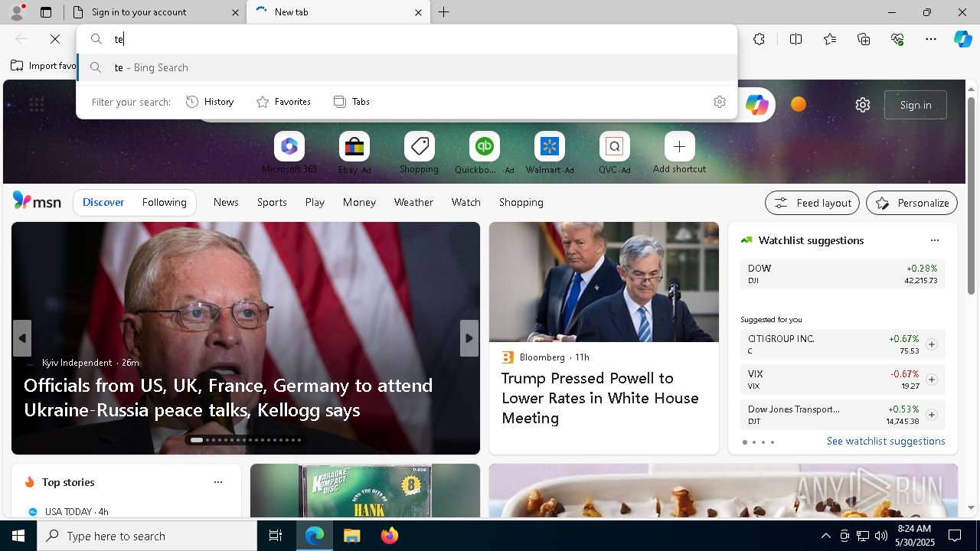The height and width of the screenshot is (551, 980).
Task: Filter search by Tabs
Action: [351, 102]
